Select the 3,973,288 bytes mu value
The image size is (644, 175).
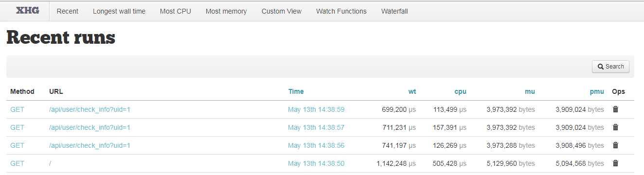[511, 145]
